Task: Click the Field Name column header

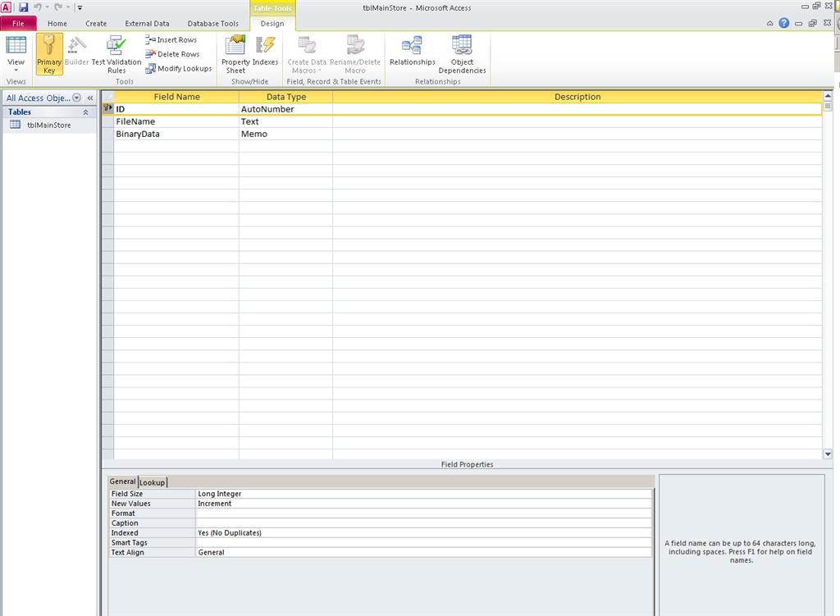Action: [176, 97]
